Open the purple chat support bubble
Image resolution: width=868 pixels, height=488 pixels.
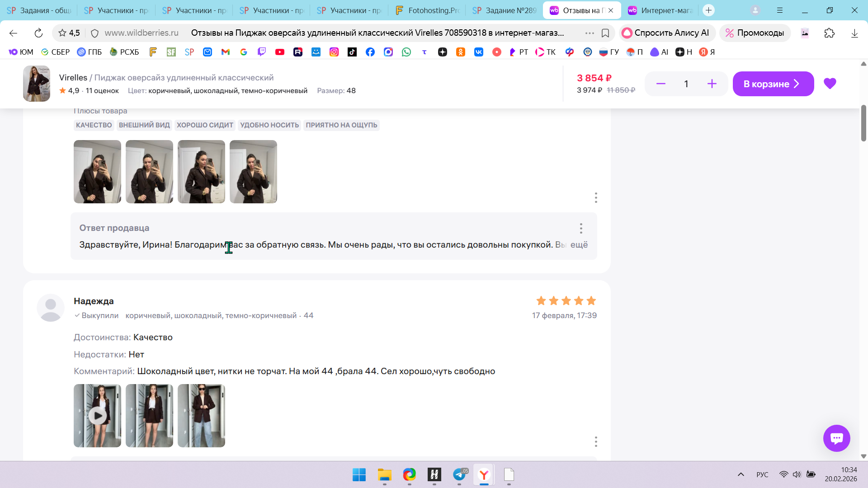click(x=836, y=438)
